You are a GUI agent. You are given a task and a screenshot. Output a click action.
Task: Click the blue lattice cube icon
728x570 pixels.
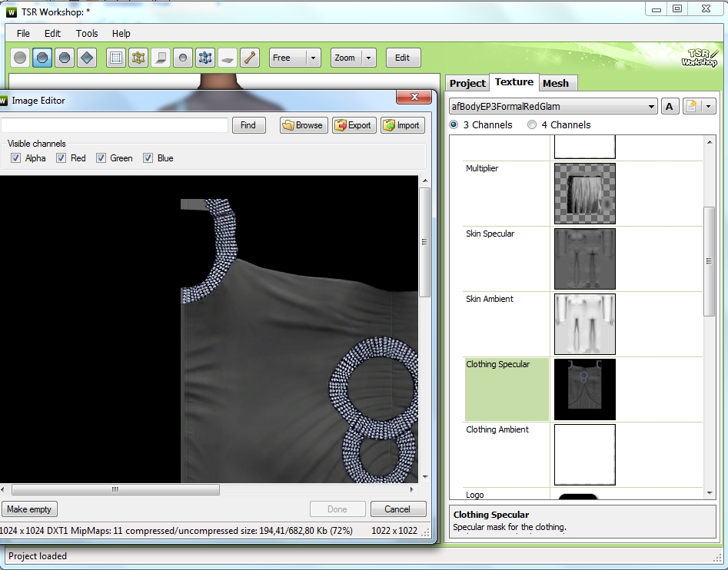(x=205, y=58)
